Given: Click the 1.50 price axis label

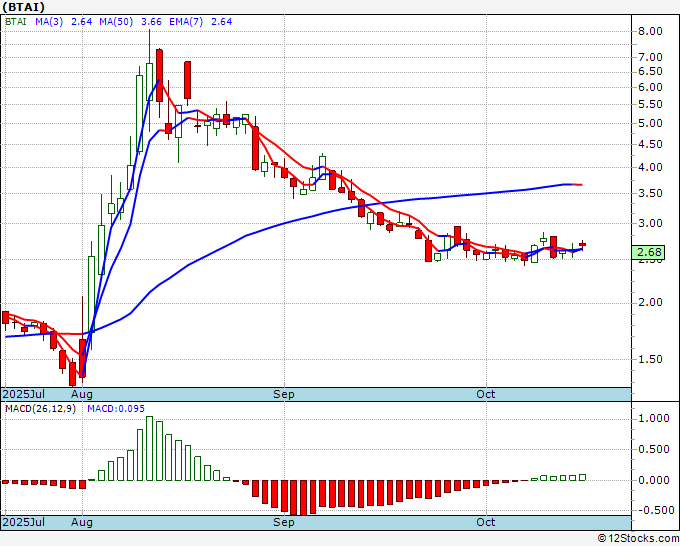Looking at the screenshot, I should pyautogui.click(x=651, y=359).
